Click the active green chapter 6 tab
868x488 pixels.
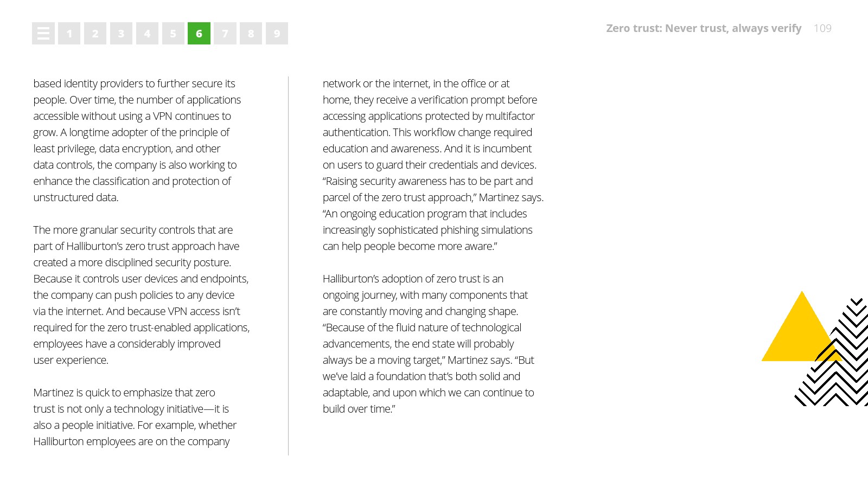click(x=199, y=34)
